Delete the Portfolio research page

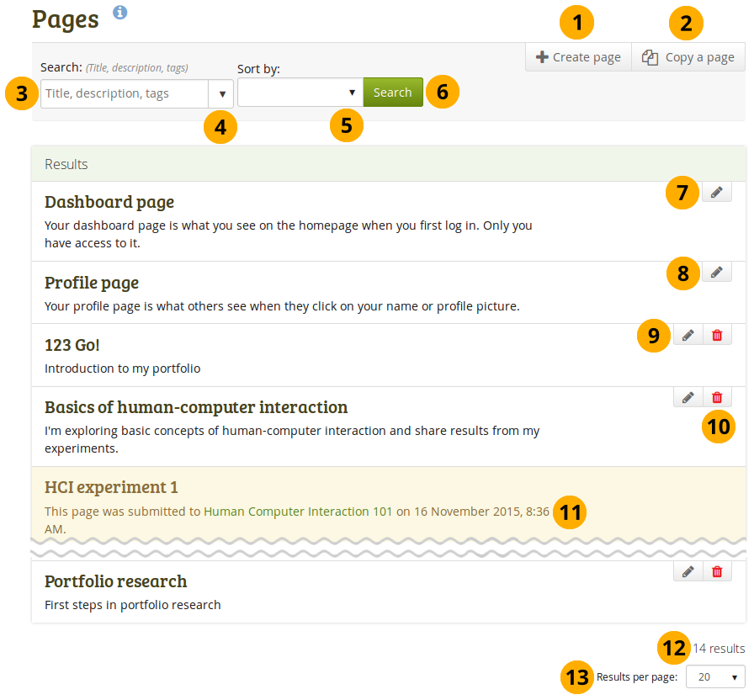(717, 571)
